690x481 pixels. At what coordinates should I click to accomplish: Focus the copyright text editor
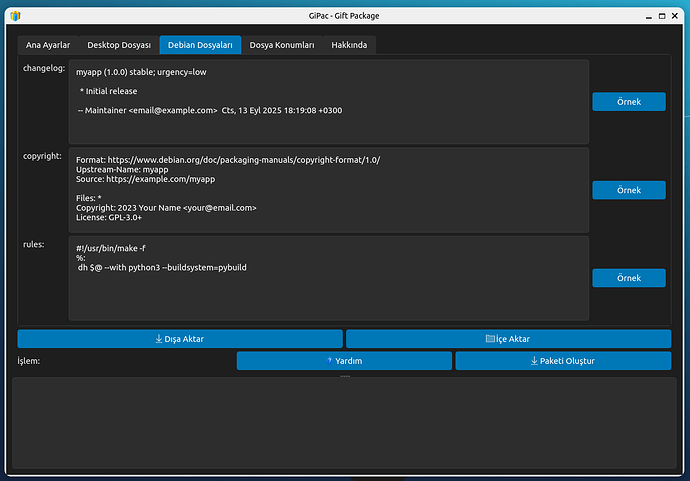[329, 190]
